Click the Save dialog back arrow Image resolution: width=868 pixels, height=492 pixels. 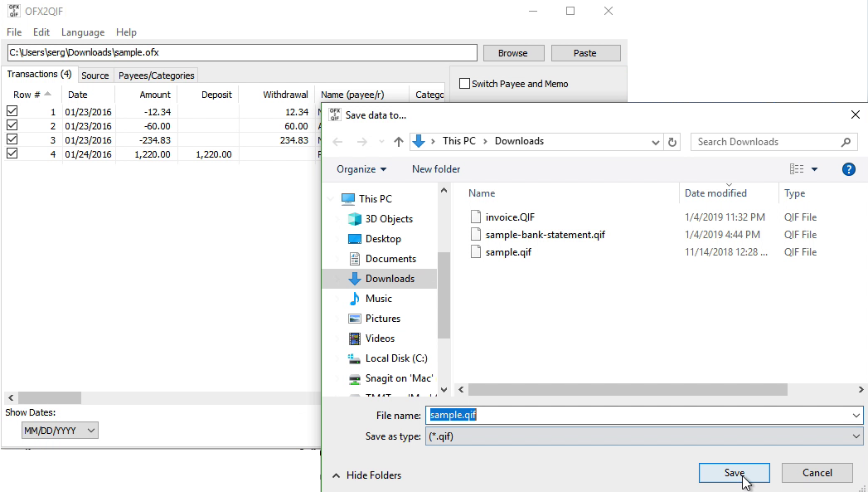(337, 142)
